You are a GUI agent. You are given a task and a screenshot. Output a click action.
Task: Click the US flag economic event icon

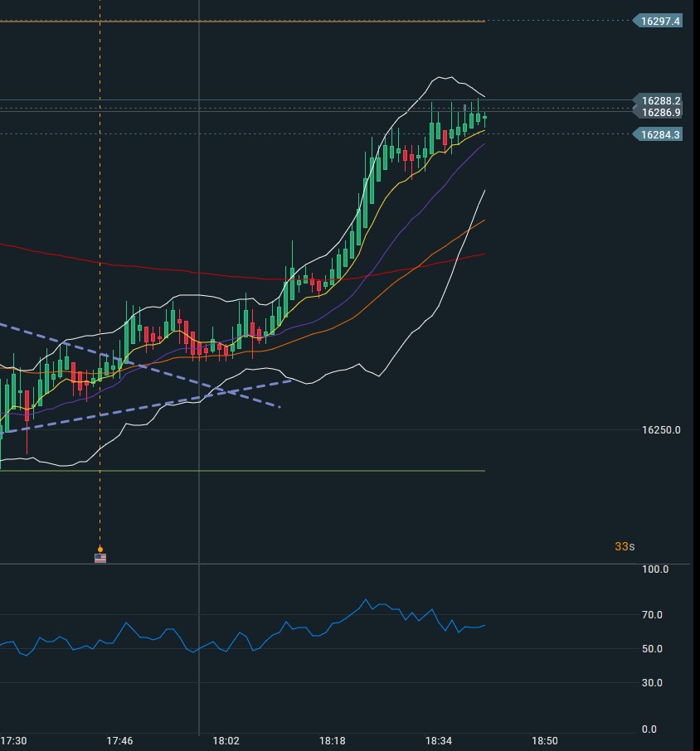click(x=100, y=558)
